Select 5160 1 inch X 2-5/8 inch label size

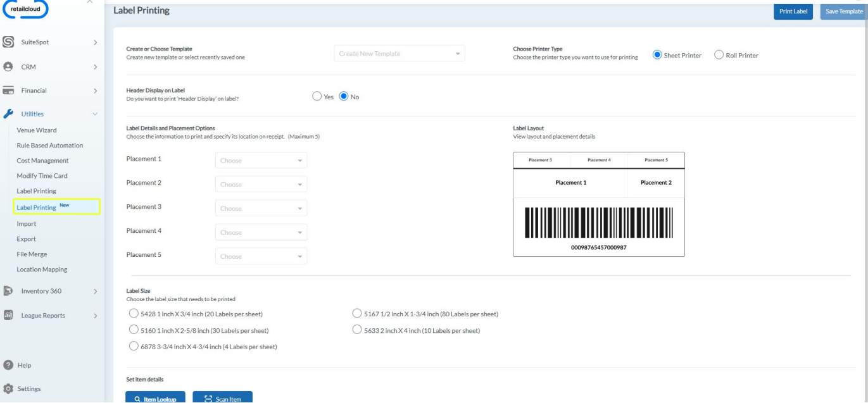coord(133,330)
